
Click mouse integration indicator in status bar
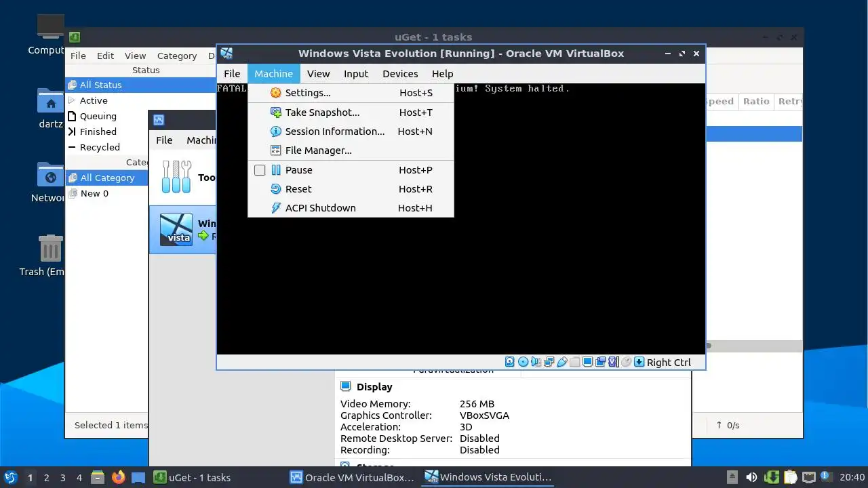point(626,362)
